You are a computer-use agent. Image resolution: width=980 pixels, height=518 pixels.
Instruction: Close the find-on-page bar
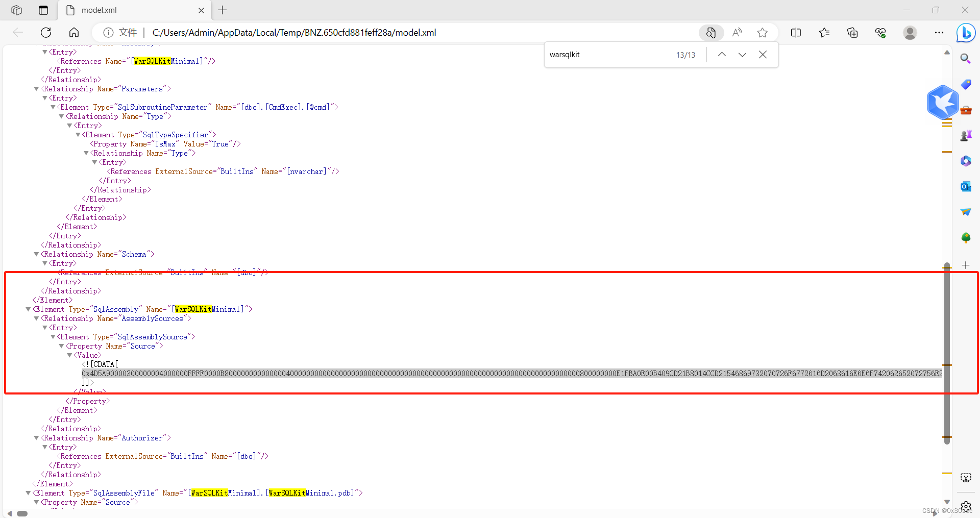click(763, 55)
